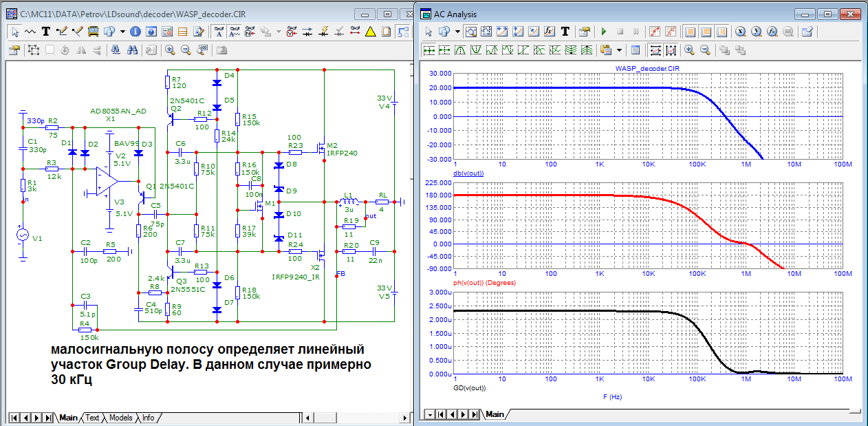This screenshot has height=426, width=868.
Task: Open the blue Info icon in schematic toolbar
Action: [x=135, y=31]
